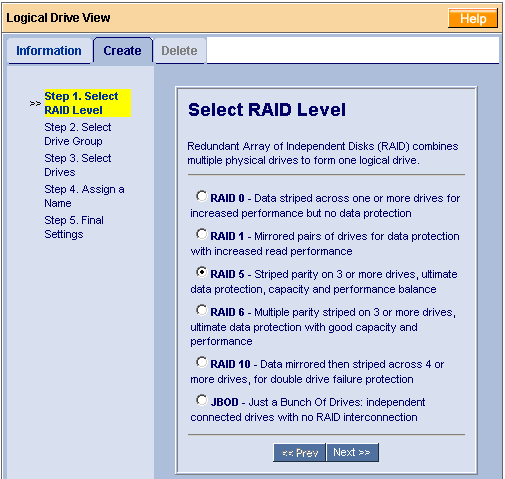Screen dimensions: 505x479
Task: Jump to Step 2. Select Drive Group
Action: click(x=78, y=134)
